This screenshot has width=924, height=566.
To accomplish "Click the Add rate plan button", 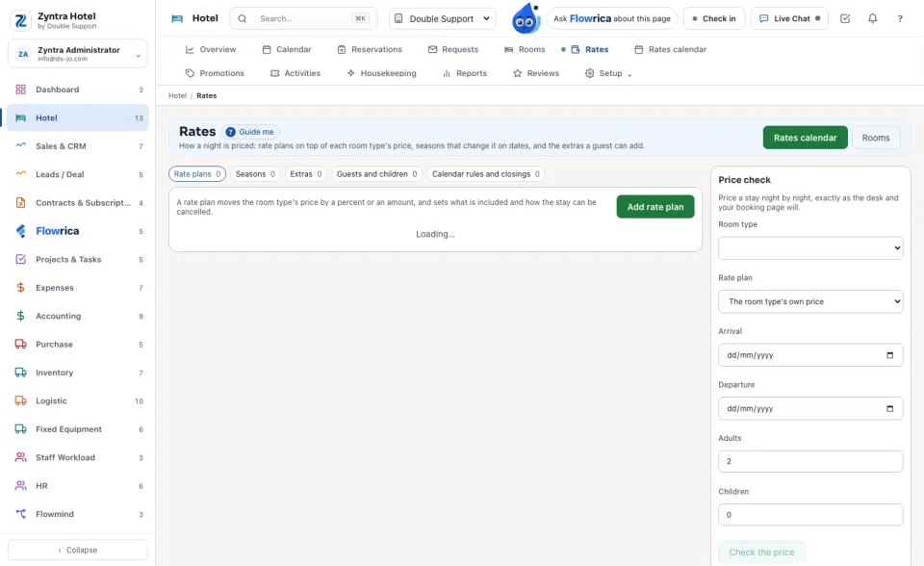I will [x=655, y=207].
